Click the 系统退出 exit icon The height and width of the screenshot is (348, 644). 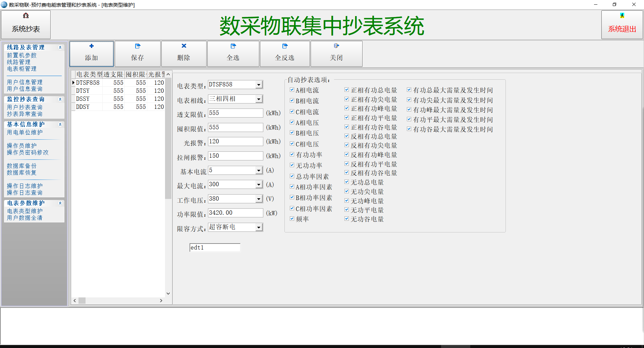pos(622,15)
